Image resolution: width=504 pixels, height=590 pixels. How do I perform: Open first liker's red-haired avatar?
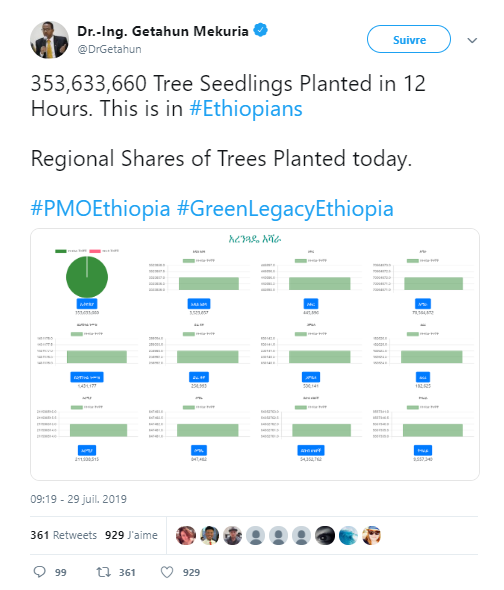(x=186, y=535)
